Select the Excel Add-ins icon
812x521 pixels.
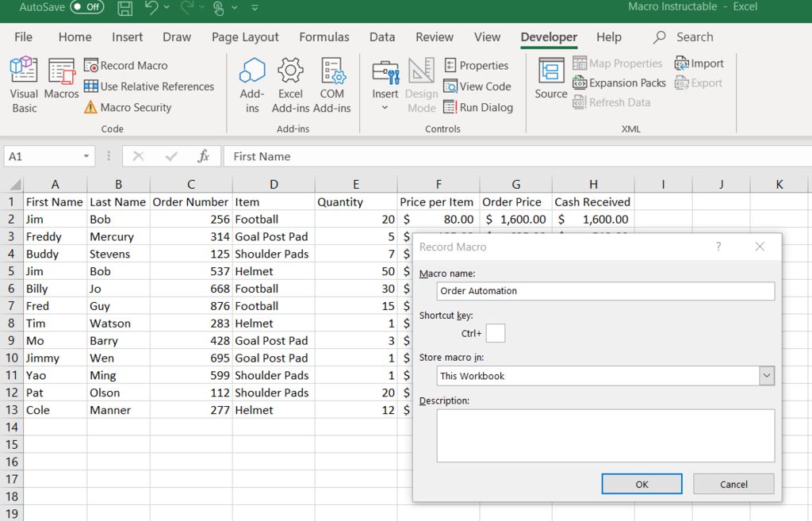pos(291,83)
